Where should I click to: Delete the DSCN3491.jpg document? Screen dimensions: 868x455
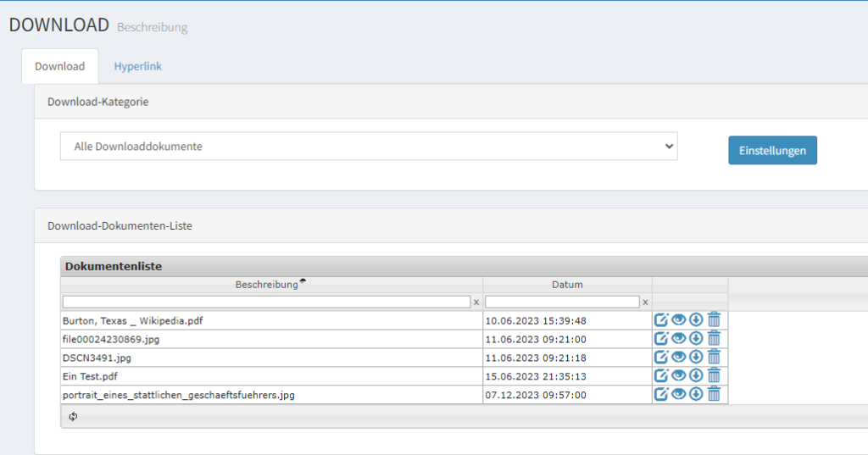pos(714,357)
